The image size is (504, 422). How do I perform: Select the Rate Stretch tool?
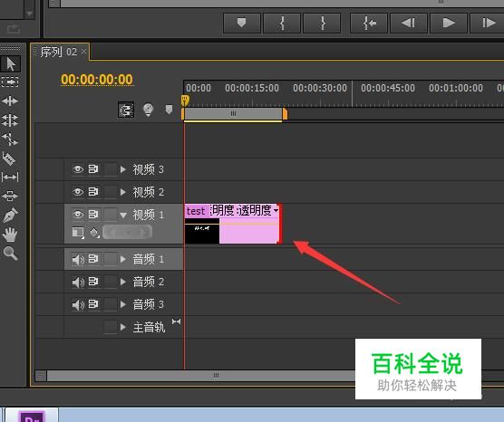[x=10, y=139]
